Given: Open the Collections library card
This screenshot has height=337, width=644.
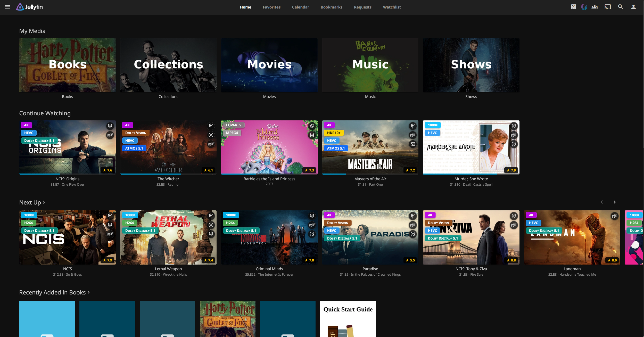Looking at the screenshot, I should (168, 65).
